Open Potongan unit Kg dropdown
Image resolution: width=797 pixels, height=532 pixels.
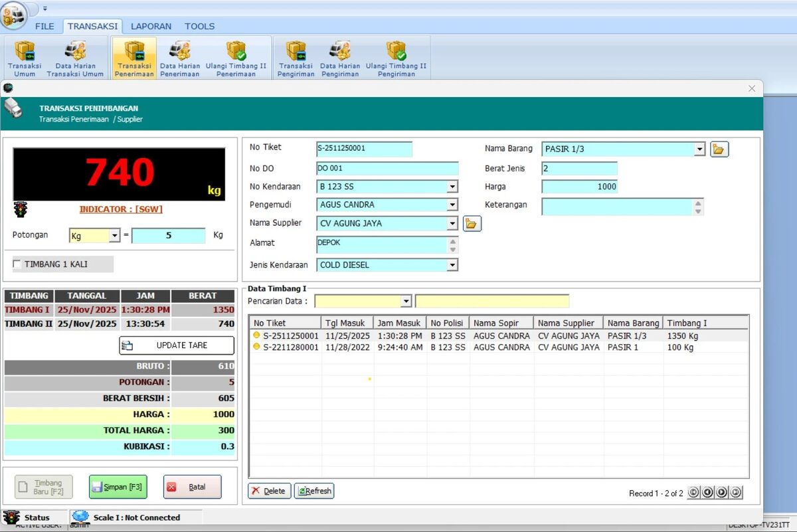pos(114,236)
